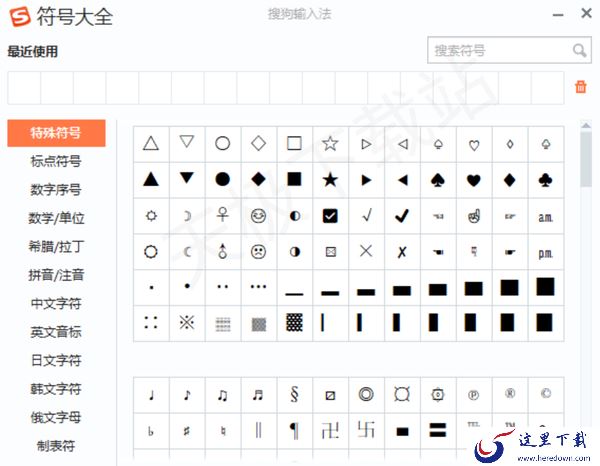Open the 希腊/拉丁 category
Image resolution: width=600 pixels, height=466 pixels.
[56, 246]
